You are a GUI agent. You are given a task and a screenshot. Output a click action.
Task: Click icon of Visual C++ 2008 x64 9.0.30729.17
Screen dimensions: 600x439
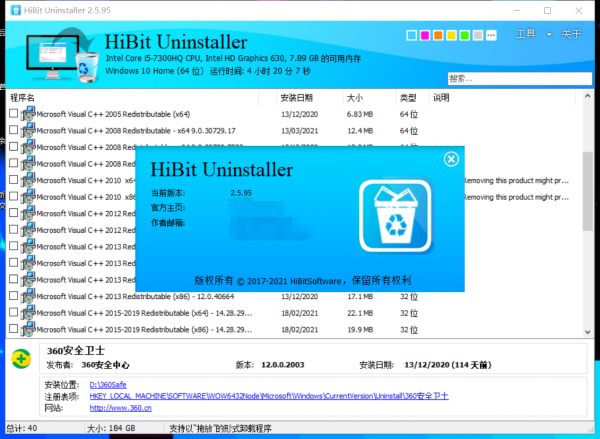(x=28, y=131)
